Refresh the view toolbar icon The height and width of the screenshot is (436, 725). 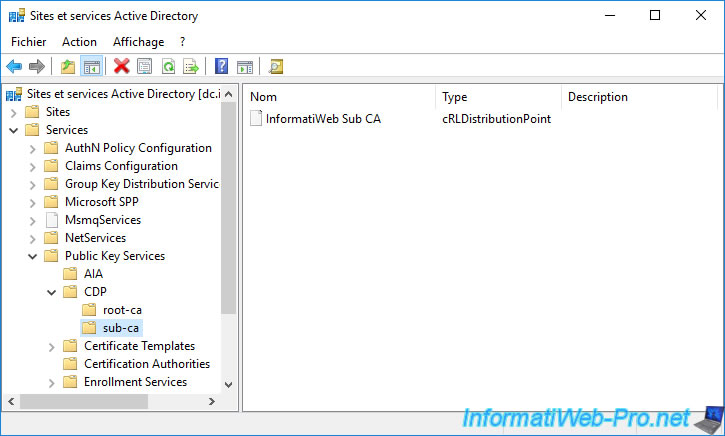[168, 67]
